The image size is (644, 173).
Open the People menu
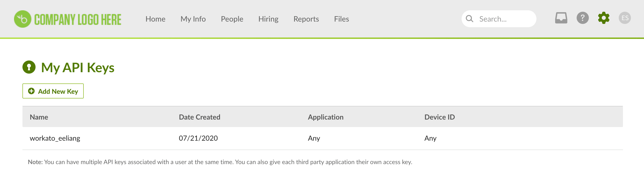232,19
